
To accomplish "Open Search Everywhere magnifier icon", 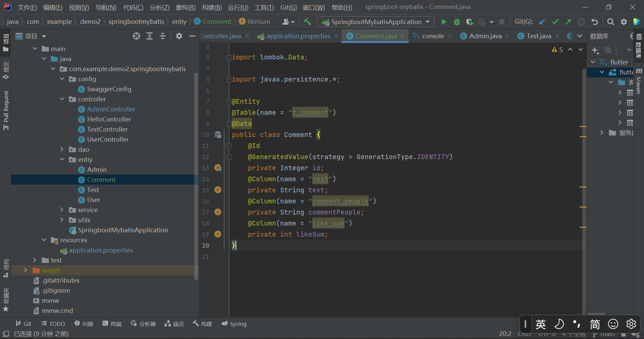I will point(611,22).
